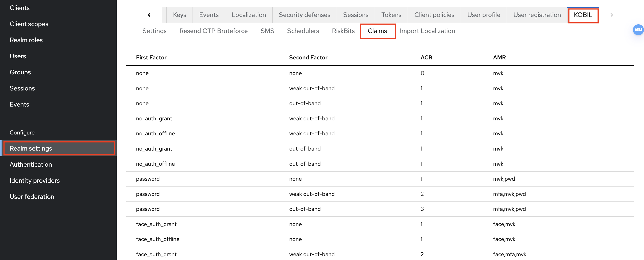Select the RiskBits sub-tab
644x260 pixels.
343,31
